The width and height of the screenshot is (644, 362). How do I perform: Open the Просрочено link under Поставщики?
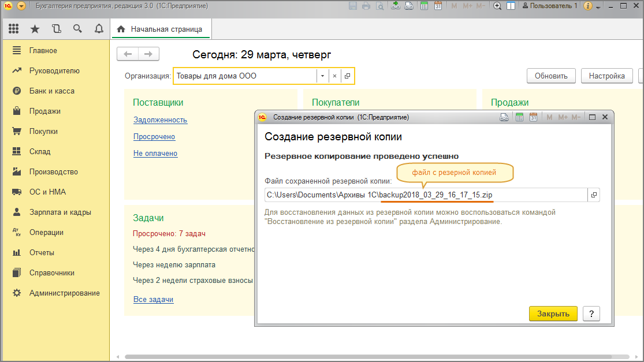pos(154,137)
